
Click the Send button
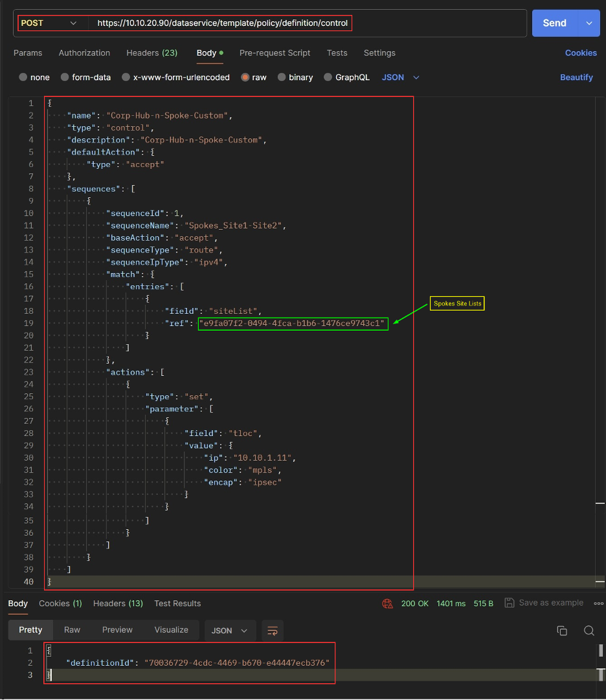tap(554, 22)
